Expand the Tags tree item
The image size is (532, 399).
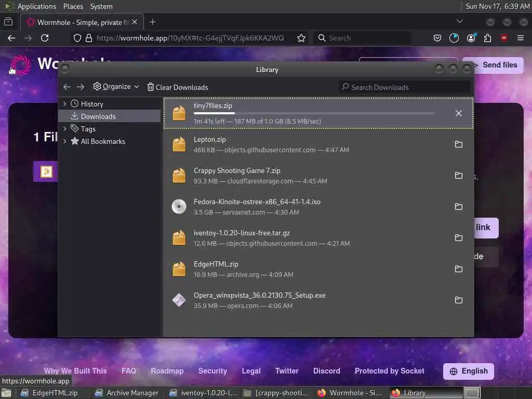(x=64, y=129)
